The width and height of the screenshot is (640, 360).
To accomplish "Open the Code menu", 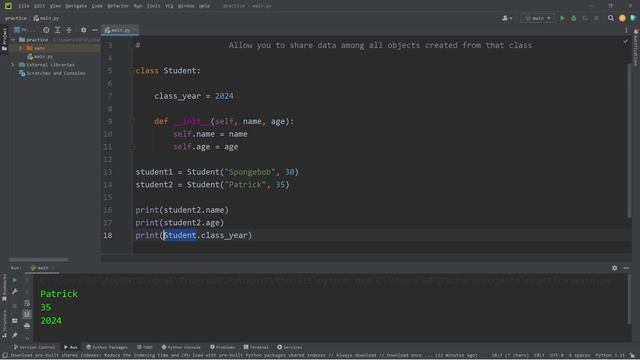I will point(97,6).
